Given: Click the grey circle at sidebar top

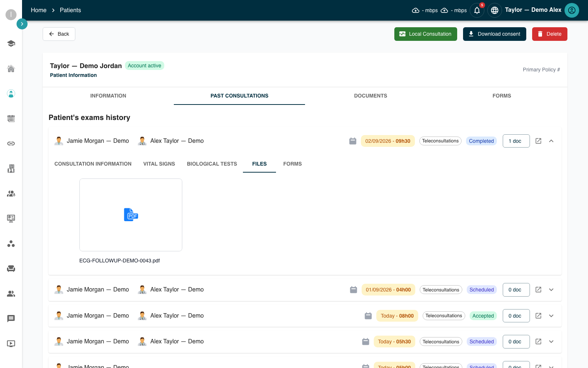Looking at the screenshot, I should (11, 15).
